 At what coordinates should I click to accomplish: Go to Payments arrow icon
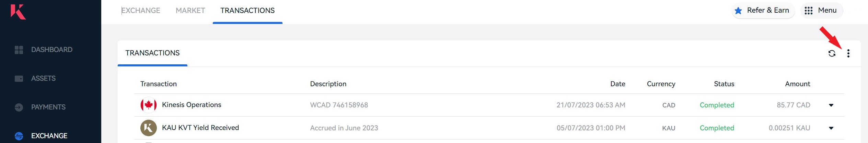(19, 107)
